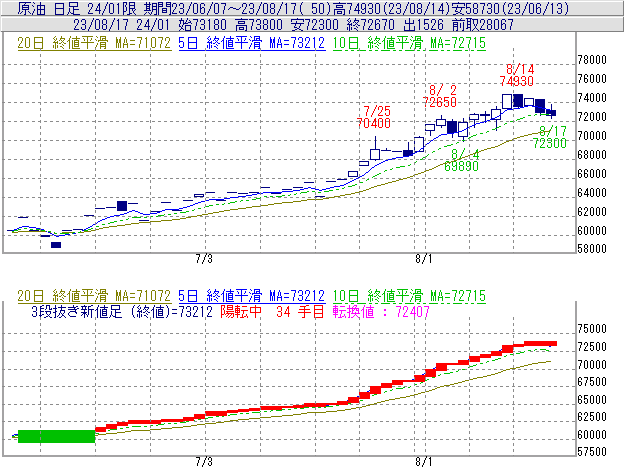Click the filled candlestick below the 8/14 label
The height and width of the screenshot is (475, 624).
[518, 101]
